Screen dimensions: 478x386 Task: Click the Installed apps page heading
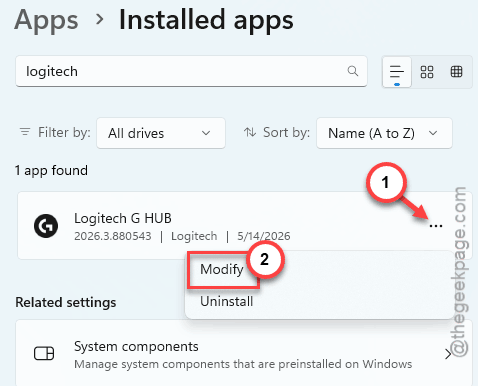point(206,21)
